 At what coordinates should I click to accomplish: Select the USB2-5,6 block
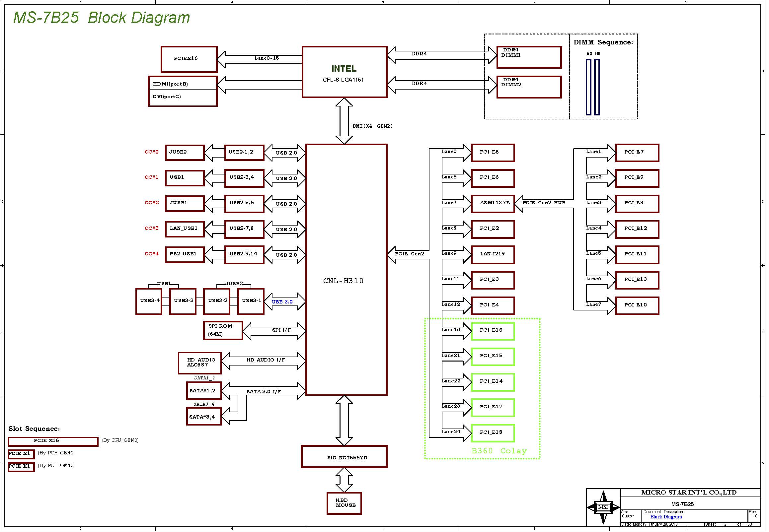pyautogui.click(x=244, y=203)
